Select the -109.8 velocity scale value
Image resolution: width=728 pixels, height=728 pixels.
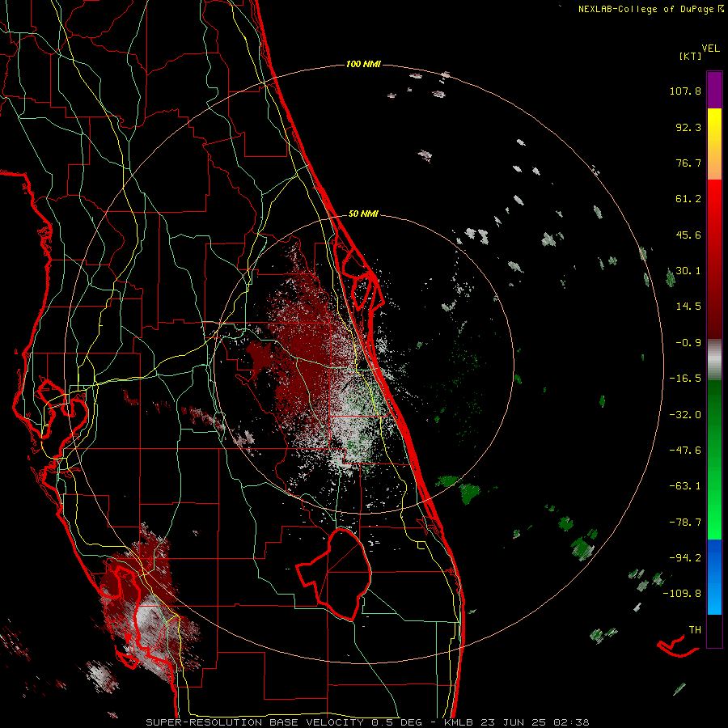682,594
